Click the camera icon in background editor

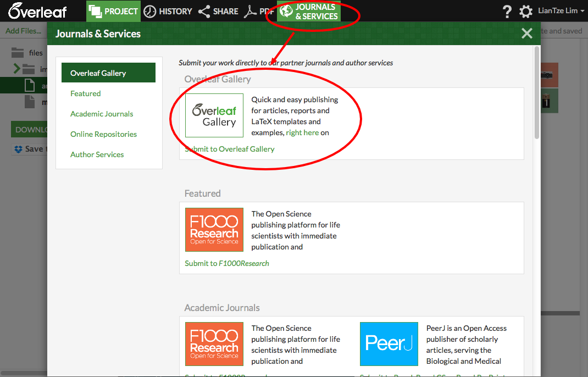(549, 75)
